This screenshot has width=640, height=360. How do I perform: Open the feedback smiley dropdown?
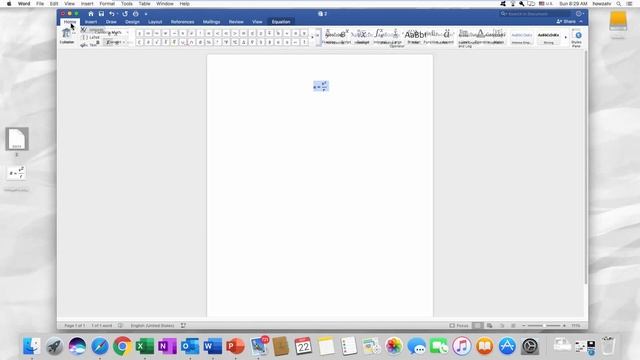point(580,13)
